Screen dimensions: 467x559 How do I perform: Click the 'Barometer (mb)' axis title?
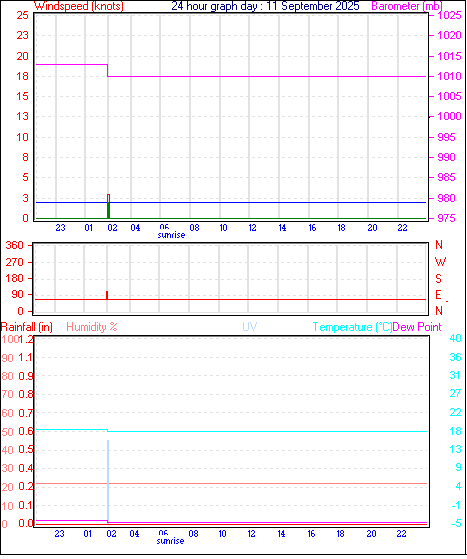point(407,6)
